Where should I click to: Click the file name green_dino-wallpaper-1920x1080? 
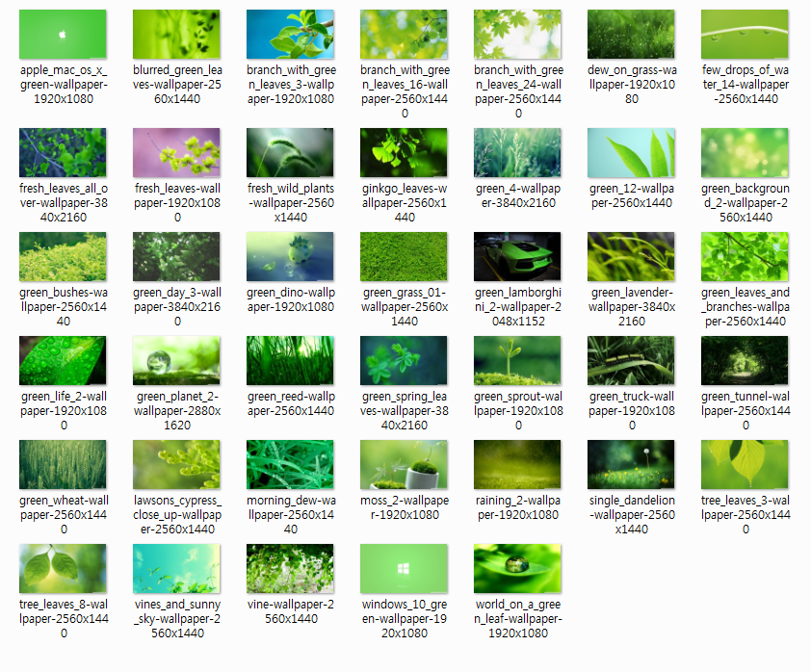(x=291, y=299)
